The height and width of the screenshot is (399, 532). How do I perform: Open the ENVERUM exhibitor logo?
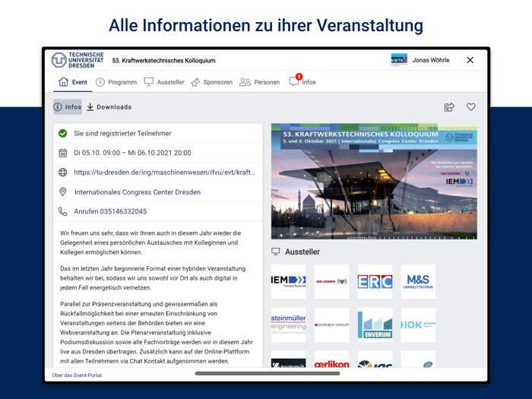375,325
